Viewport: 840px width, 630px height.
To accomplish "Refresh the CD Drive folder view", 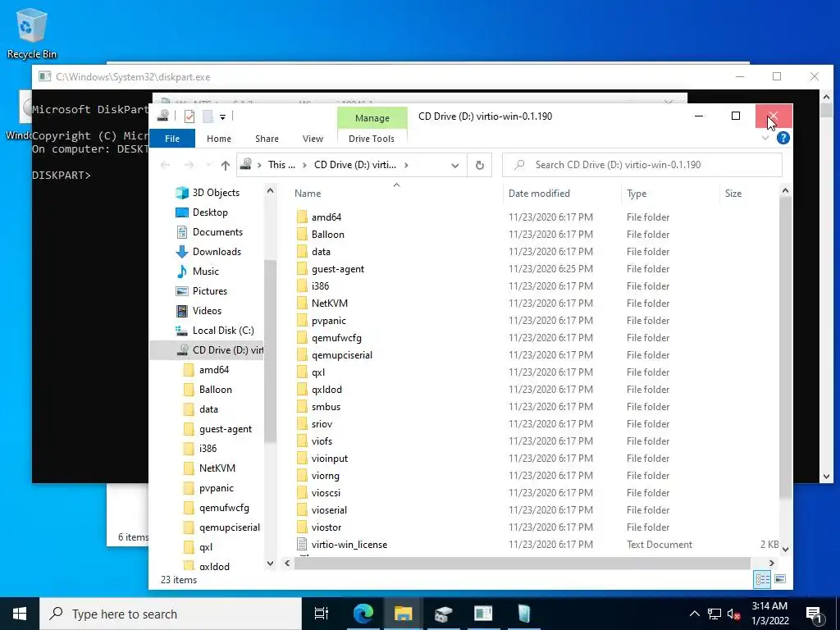I will click(x=479, y=166).
